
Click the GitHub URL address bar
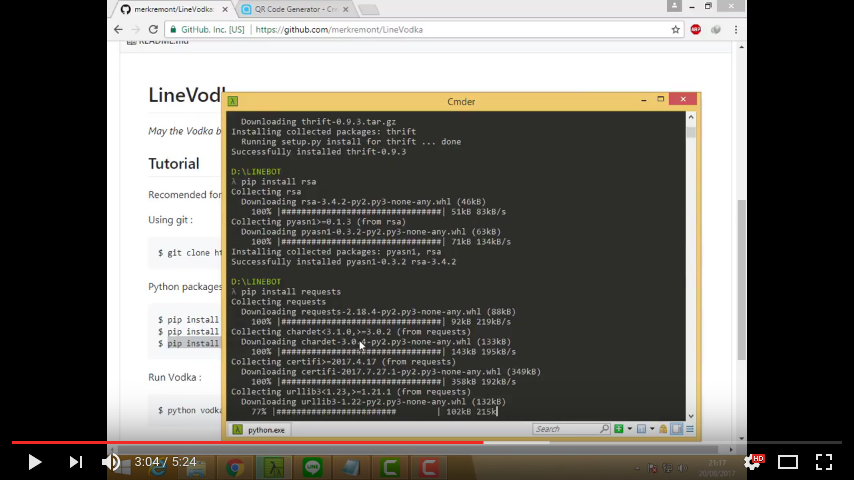425,29
